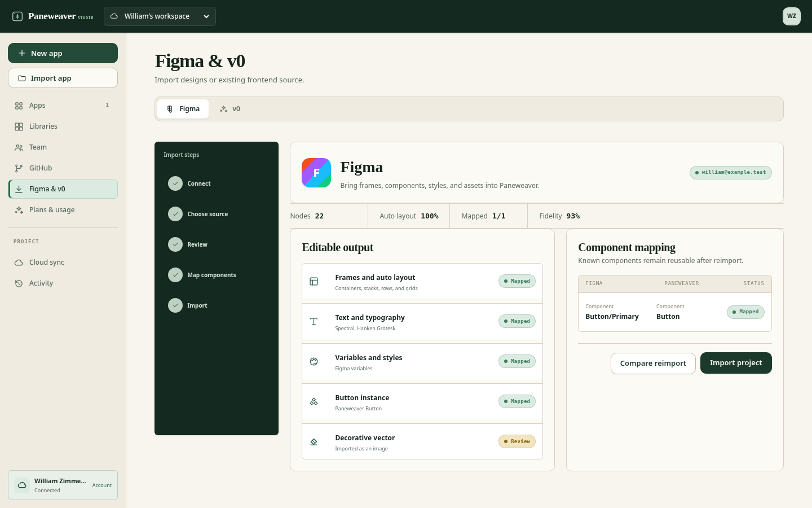This screenshot has height=508, width=812.
Task: Open Plans & usage
Action: click(63, 210)
